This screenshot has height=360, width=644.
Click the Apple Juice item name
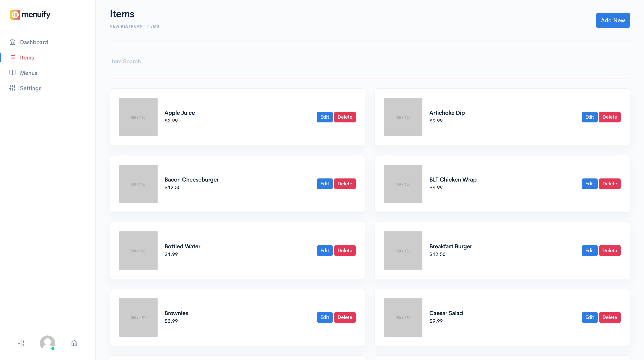pyautogui.click(x=180, y=113)
